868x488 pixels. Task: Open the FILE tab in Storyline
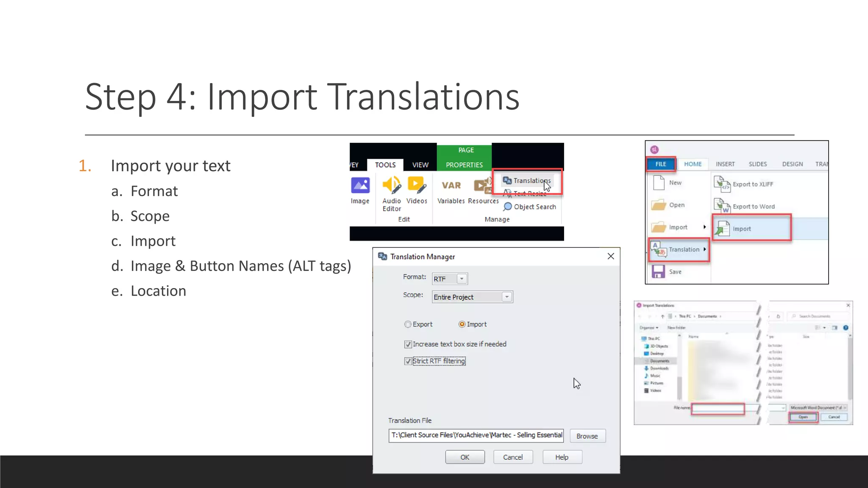[661, 164]
